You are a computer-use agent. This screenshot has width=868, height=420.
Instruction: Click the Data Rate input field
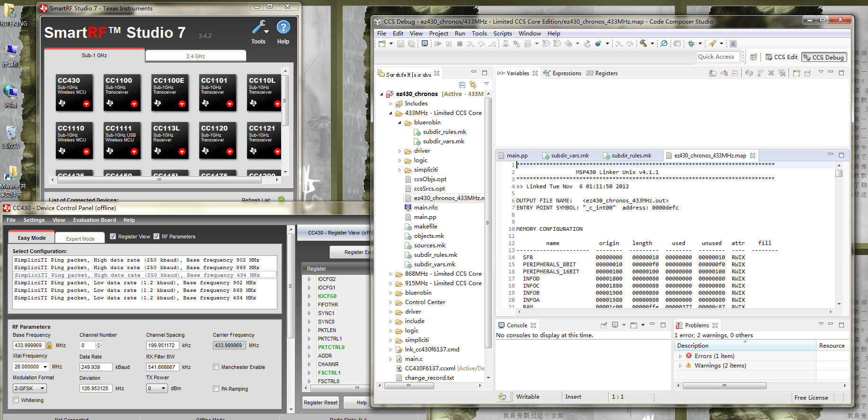96,367
